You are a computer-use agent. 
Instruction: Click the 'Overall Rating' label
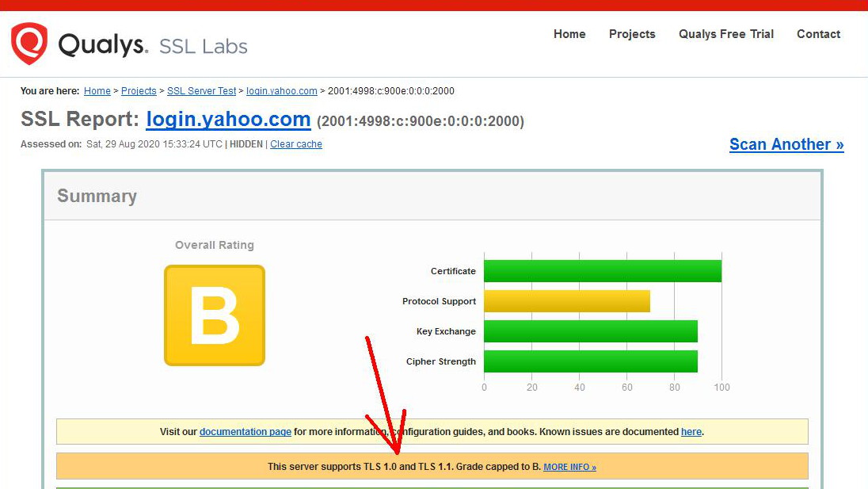[x=215, y=245]
